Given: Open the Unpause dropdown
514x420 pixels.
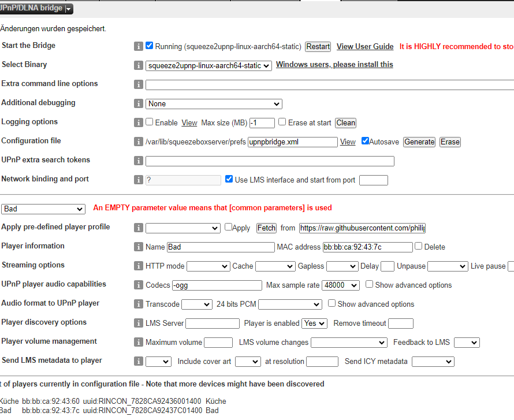Looking at the screenshot, I should [448, 266].
